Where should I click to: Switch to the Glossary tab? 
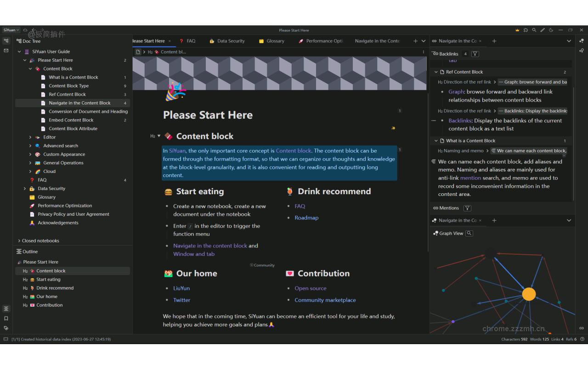pos(271,41)
